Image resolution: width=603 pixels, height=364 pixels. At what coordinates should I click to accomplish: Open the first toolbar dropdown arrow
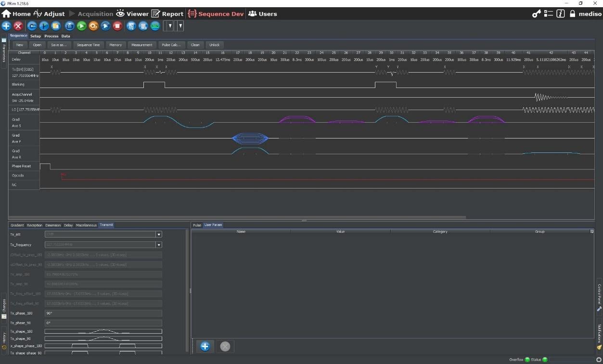pos(170,26)
